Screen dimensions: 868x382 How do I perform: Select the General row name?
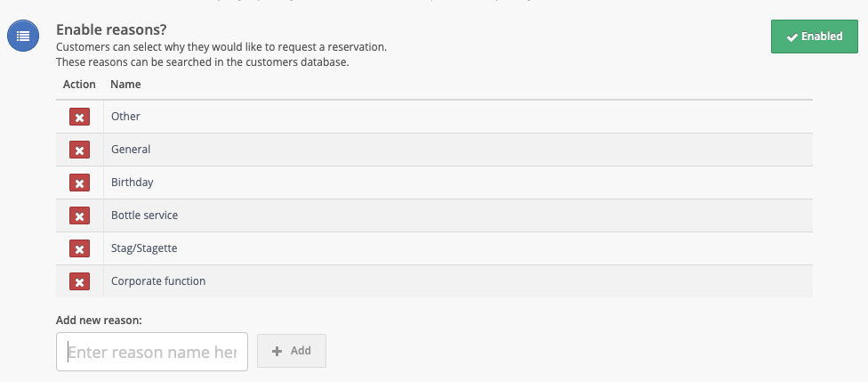click(131, 149)
